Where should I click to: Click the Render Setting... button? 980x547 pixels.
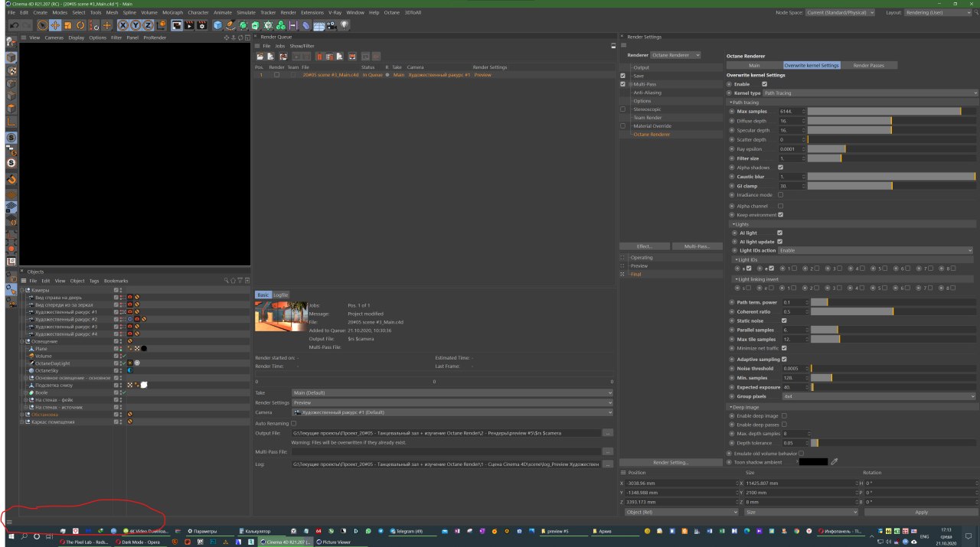(x=671, y=462)
